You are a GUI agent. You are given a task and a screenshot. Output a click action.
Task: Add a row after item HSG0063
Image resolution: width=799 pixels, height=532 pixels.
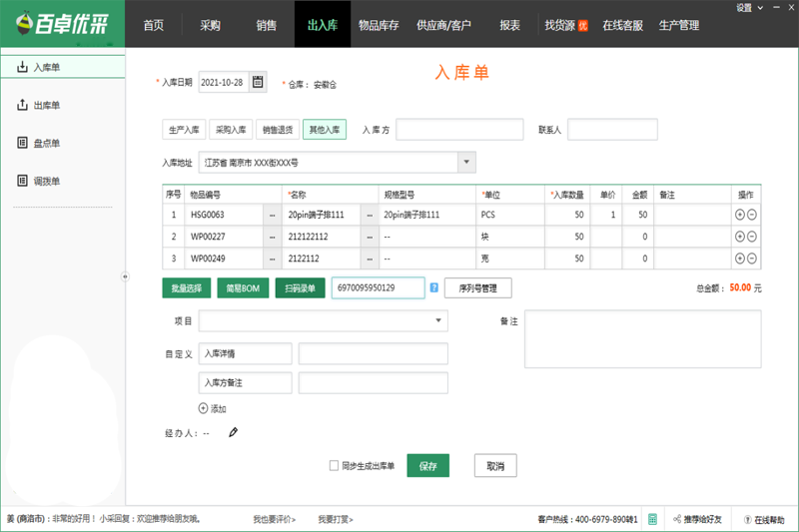(x=740, y=215)
